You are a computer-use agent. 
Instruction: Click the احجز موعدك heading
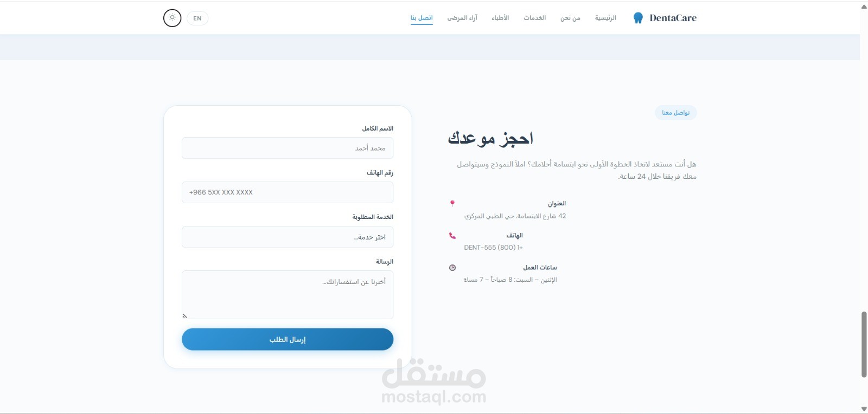tap(490, 139)
